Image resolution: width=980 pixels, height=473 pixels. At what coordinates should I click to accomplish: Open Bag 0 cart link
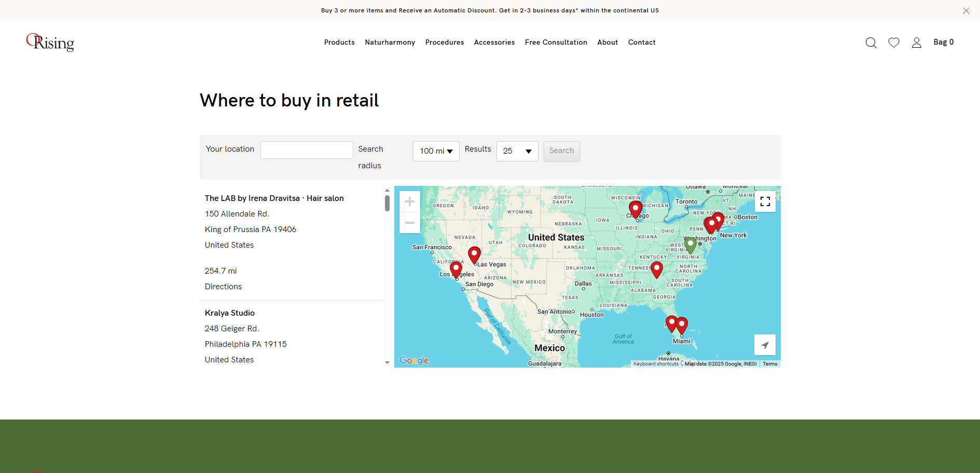pos(944,42)
